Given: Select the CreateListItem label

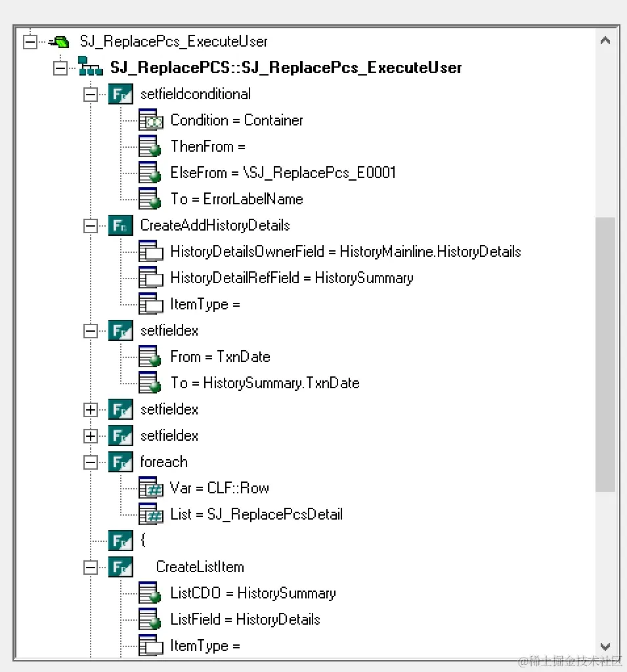Looking at the screenshot, I should point(200,567).
